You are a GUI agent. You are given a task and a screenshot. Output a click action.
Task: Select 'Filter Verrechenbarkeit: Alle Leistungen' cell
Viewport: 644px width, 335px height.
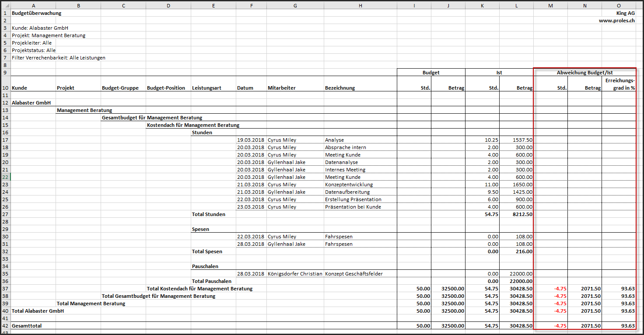tap(59, 58)
